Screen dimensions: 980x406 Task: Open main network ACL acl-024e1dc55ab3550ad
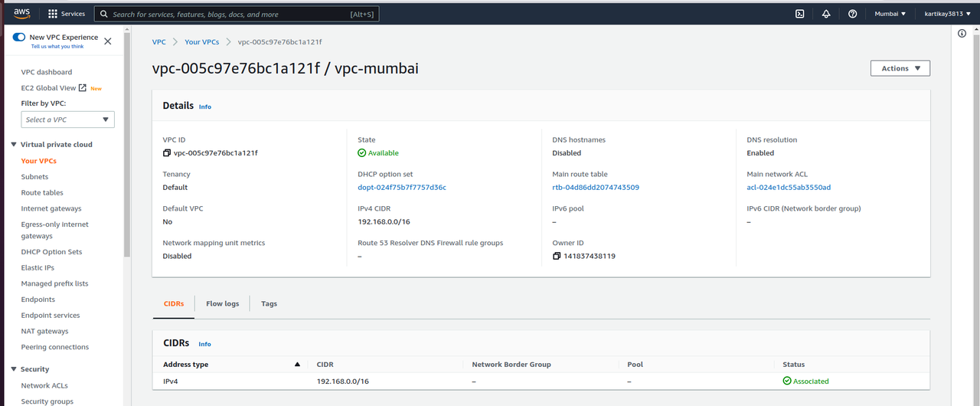pyautogui.click(x=789, y=187)
